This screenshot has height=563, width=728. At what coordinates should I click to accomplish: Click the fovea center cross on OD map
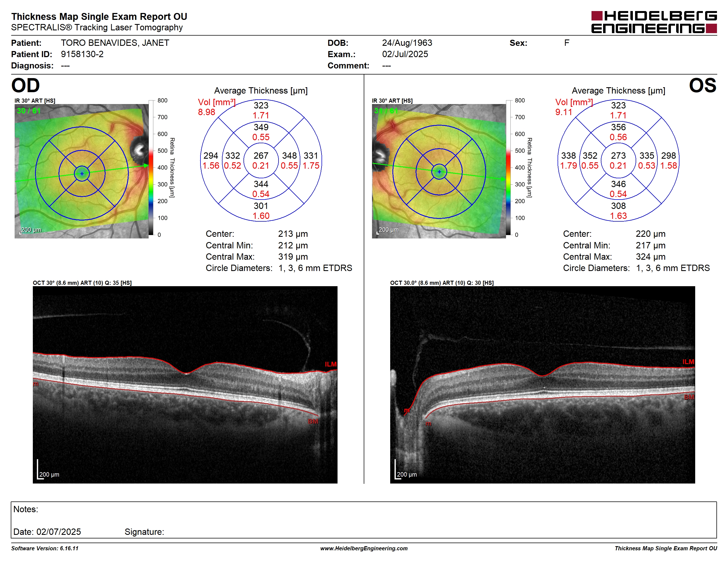point(82,174)
